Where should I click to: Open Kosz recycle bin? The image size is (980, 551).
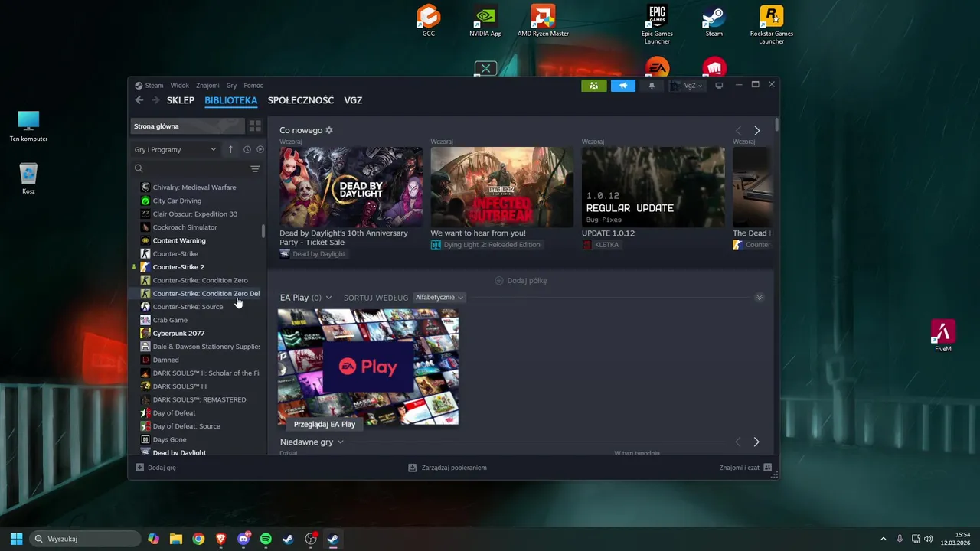[28, 178]
